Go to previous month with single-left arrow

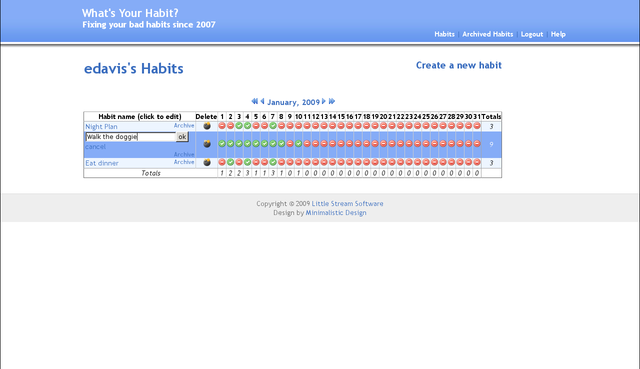(262, 101)
